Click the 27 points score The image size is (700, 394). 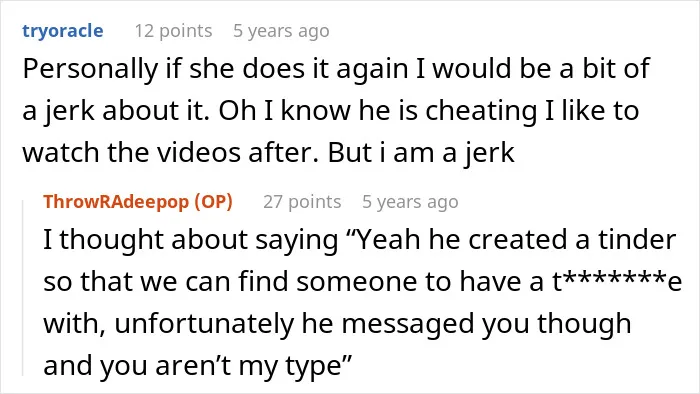tap(302, 202)
